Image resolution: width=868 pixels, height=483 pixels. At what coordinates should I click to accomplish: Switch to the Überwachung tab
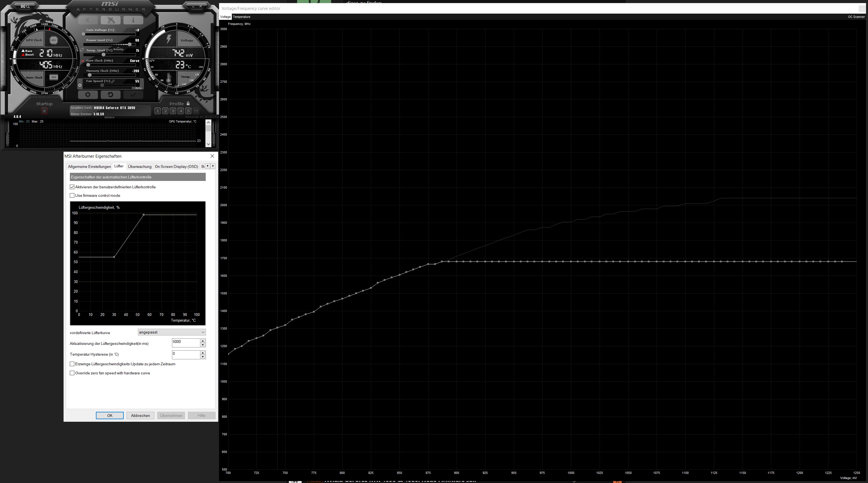(140, 166)
